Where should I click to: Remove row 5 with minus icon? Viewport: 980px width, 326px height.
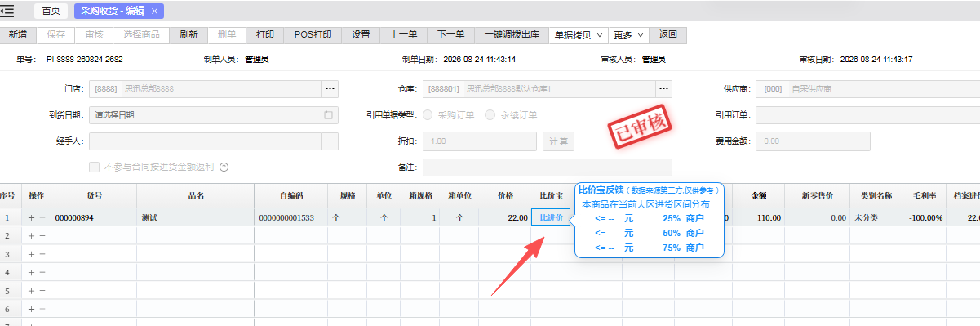pyautogui.click(x=42, y=290)
